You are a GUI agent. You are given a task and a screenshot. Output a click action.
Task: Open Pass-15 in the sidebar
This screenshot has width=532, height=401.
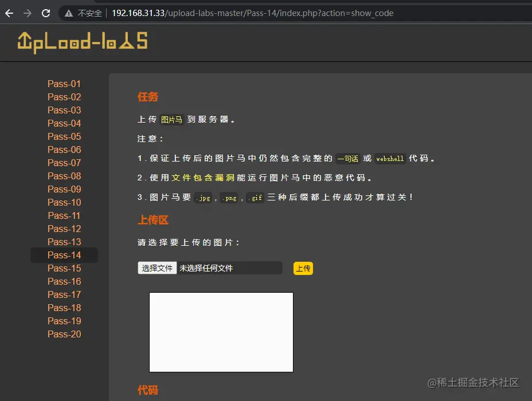coord(64,269)
